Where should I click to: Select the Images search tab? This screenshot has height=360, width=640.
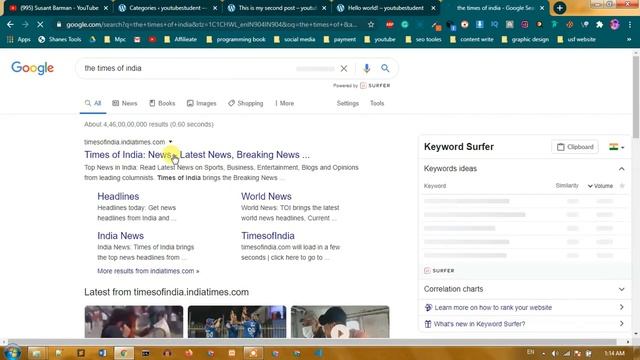point(202,103)
